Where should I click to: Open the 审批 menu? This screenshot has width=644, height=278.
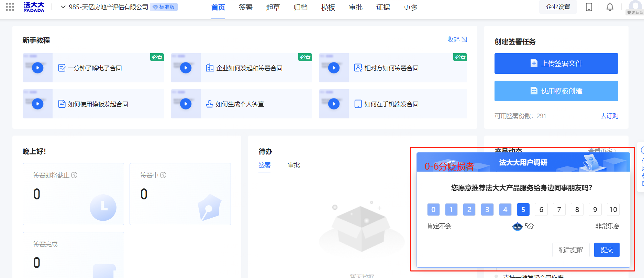pyautogui.click(x=356, y=7)
